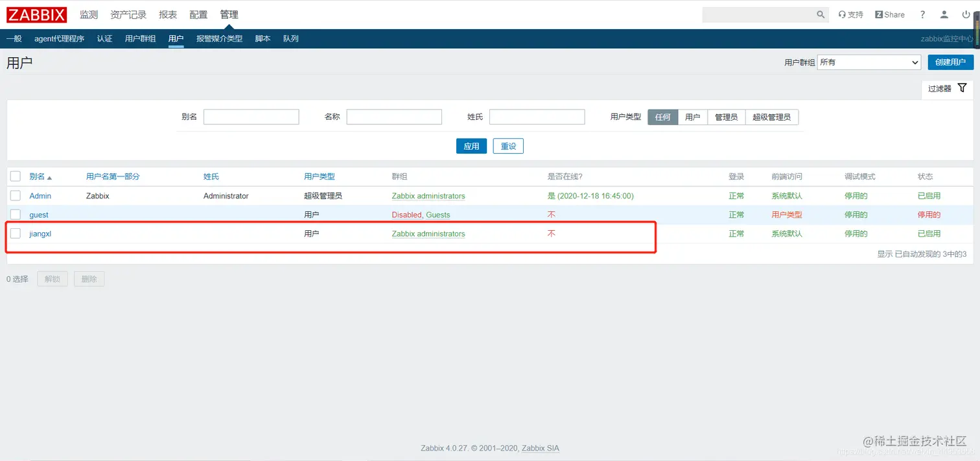Open Admin's Zabbix administrators group

point(428,196)
